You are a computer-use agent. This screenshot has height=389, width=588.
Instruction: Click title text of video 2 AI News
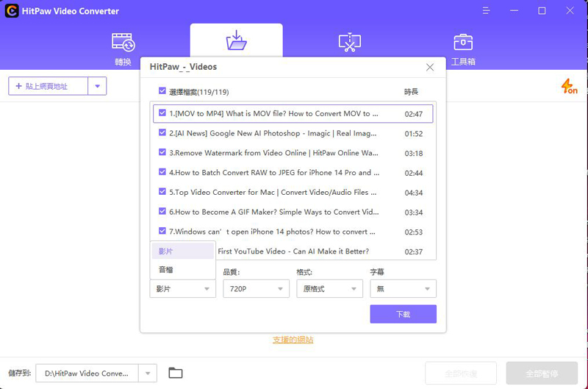coord(273,133)
